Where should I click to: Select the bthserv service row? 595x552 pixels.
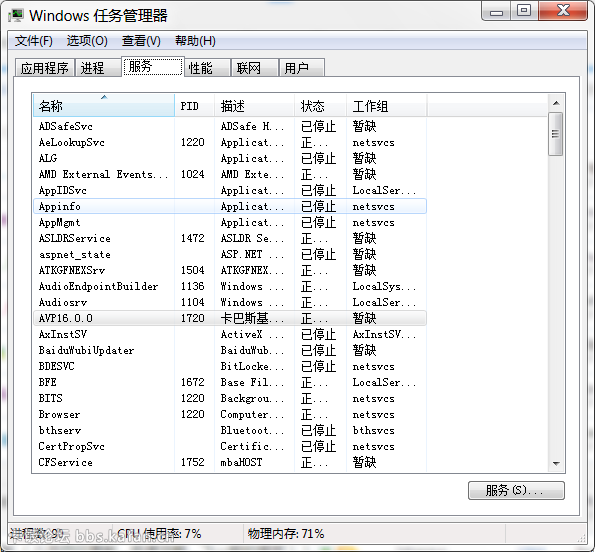pyautogui.click(x=230, y=430)
